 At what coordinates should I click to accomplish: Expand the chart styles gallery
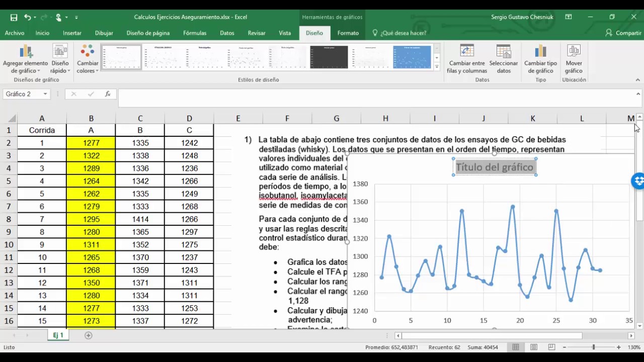[x=437, y=66]
